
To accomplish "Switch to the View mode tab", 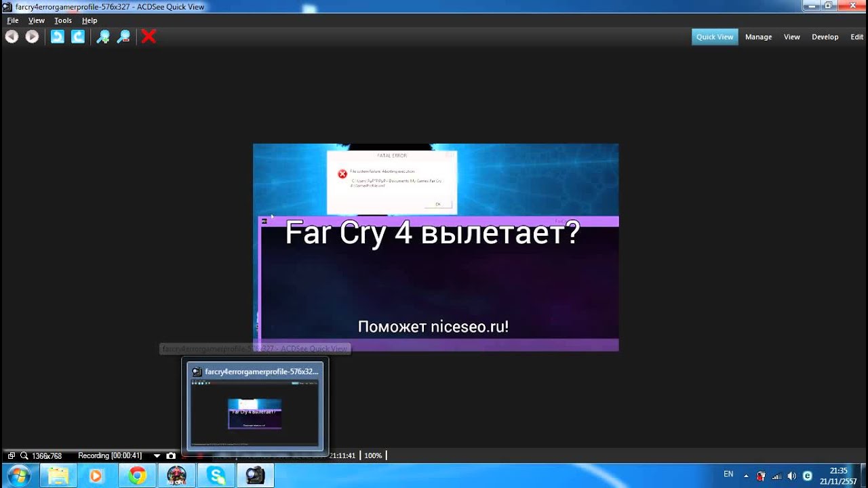I will pyautogui.click(x=792, y=37).
